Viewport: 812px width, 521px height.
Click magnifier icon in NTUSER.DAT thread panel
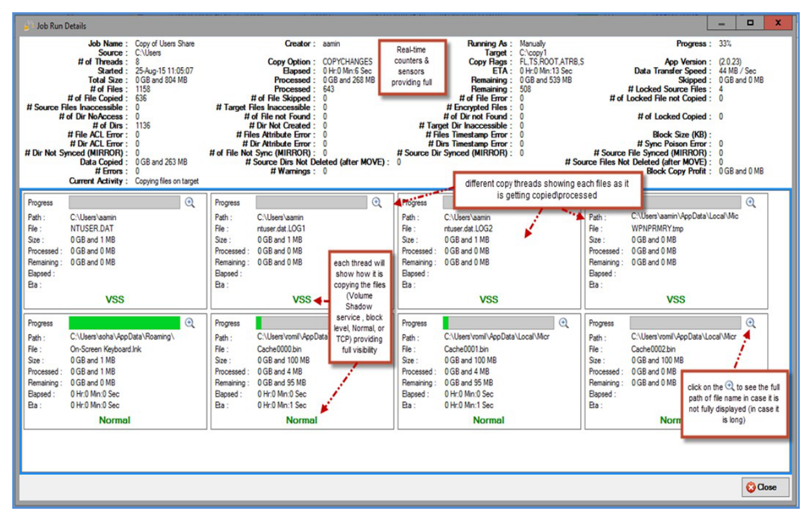[190, 202]
